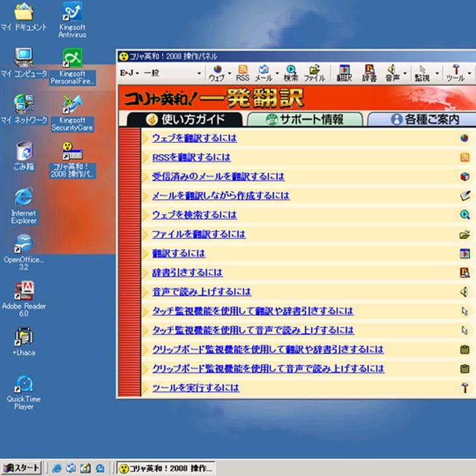
Task: Open the 受信済みのメールを翻訳するには link
Action: [218, 177]
